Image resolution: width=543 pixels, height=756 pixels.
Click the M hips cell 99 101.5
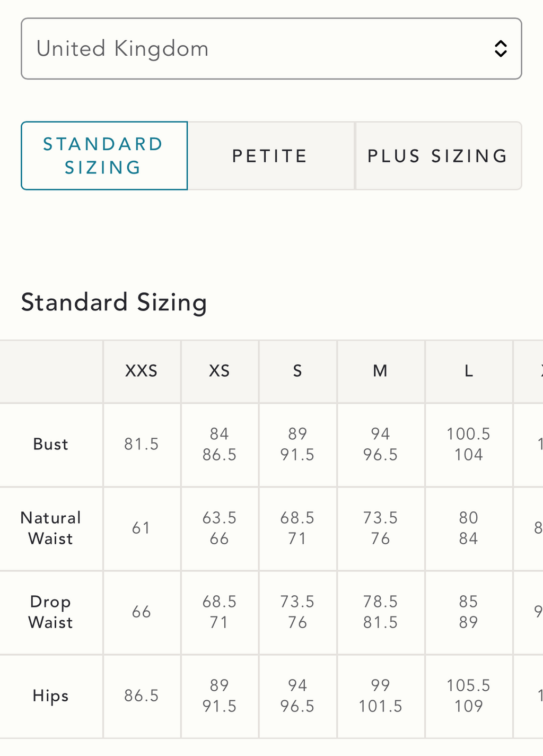380,696
